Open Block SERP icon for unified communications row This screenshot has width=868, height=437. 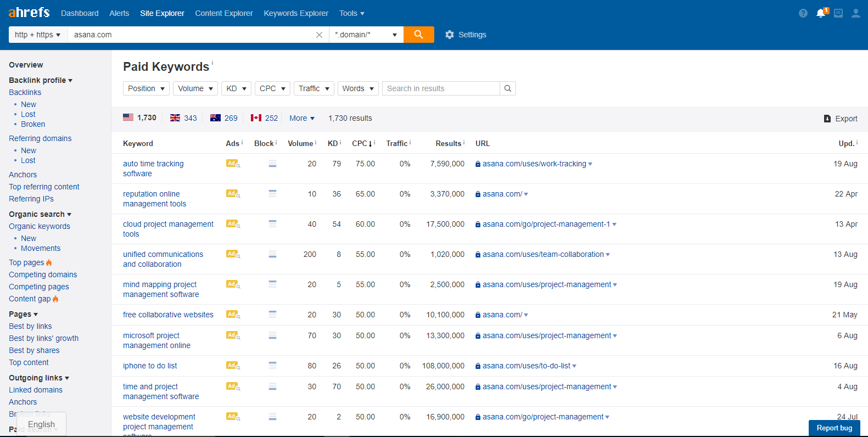pos(272,254)
